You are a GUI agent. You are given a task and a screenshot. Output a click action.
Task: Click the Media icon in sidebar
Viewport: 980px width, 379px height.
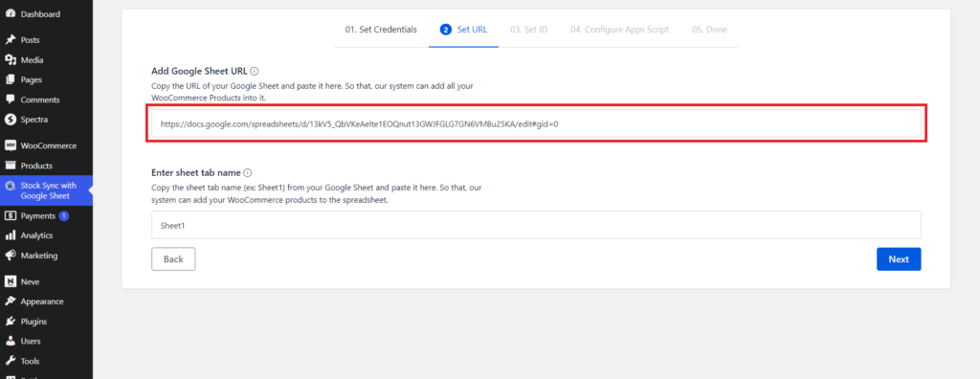[10, 60]
